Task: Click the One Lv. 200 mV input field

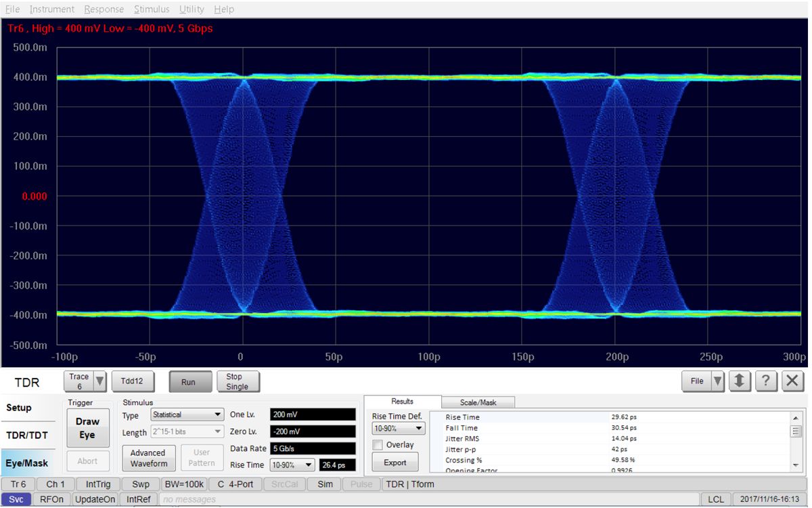Action: tap(313, 414)
